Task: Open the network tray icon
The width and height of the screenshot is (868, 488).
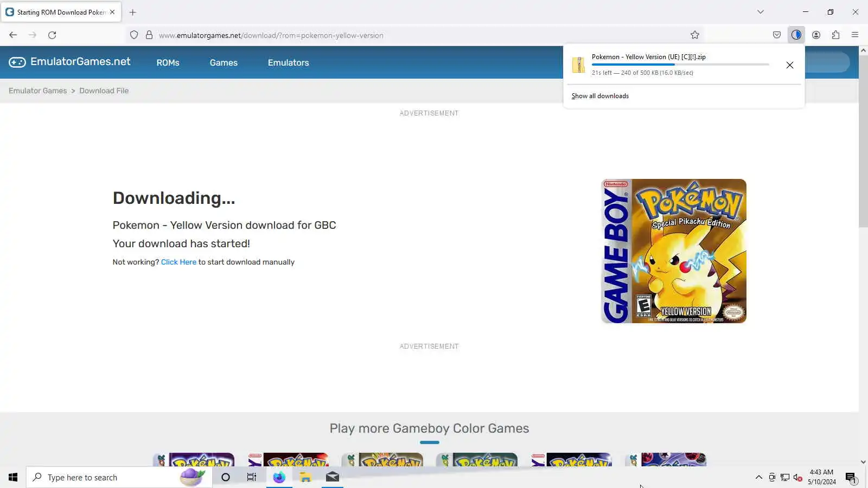Action: point(784,477)
